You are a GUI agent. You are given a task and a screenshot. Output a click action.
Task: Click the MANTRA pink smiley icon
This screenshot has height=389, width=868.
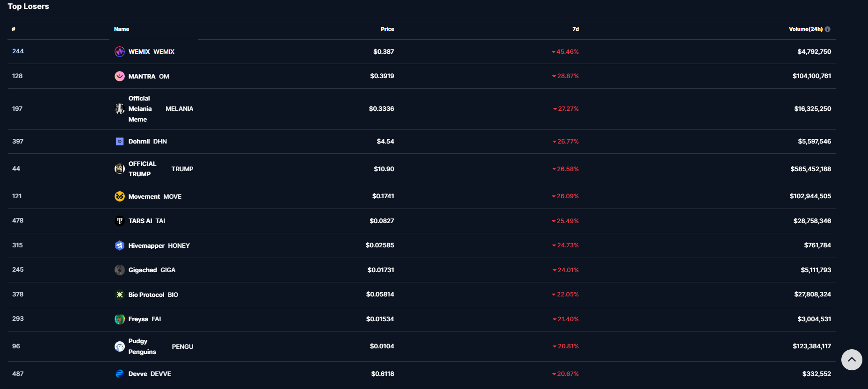(120, 76)
